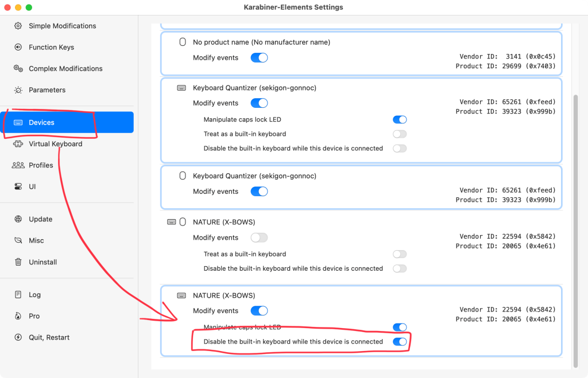The image size is (588, 378).
Task: Click the Pro flame icon
Action: coord(18,316)
